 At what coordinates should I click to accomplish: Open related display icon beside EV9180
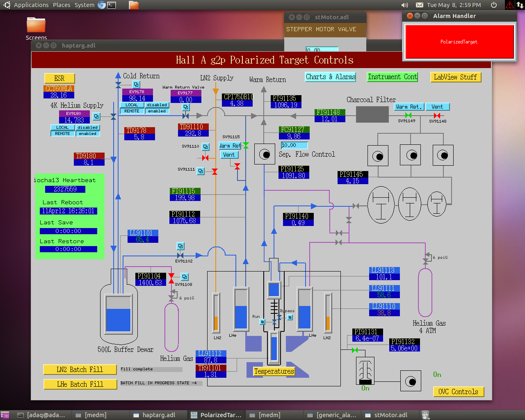(x=96, y=116)
